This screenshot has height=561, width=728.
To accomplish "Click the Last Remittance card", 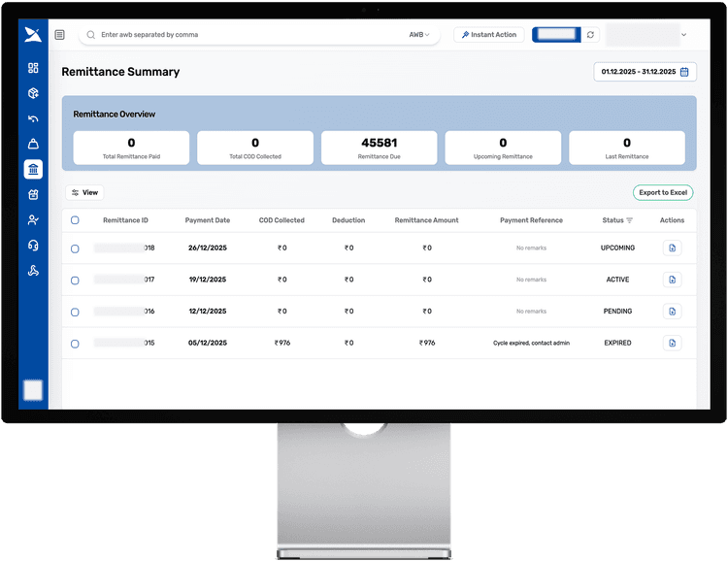I will click(x=627, y=148).
